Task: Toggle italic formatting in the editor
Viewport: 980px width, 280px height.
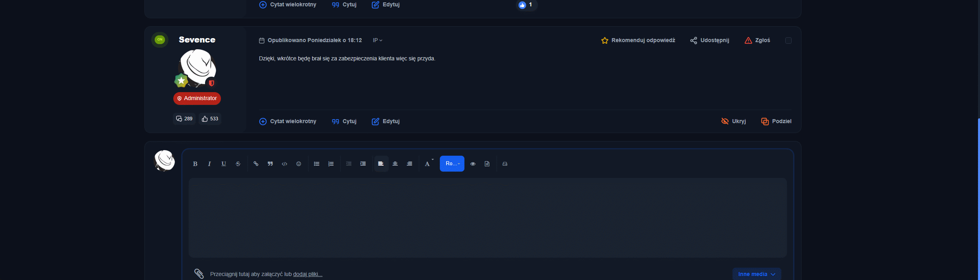Action: [x=209, y=164]
